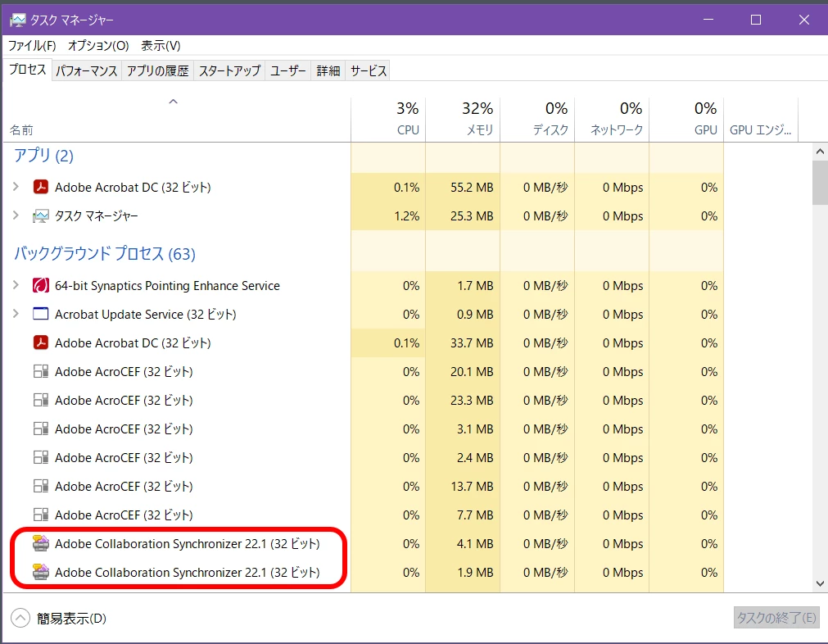Click the Acrobat Update Service icon

pyautogui.click(x=41, y=314)
